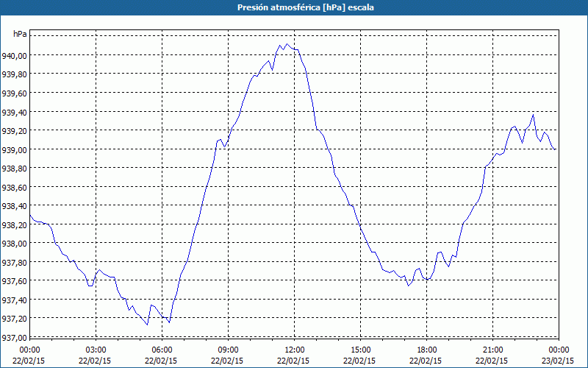Click the 937,80 y-axis value
This screenshot has width=588, height=368.
14,262
